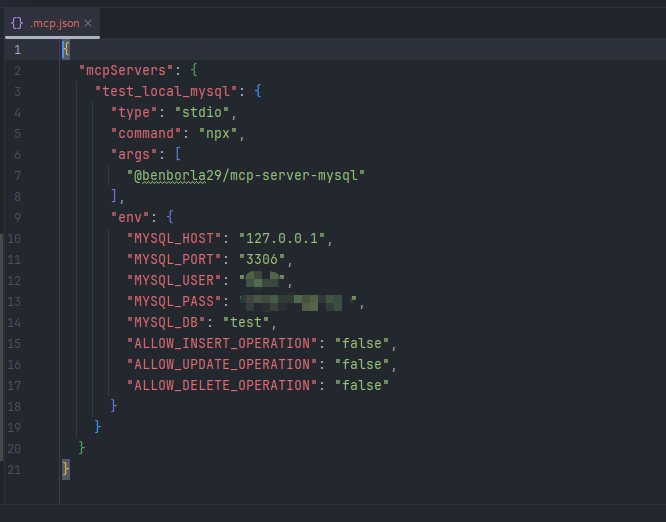Click the @benborla29/mcp-server-mysql string

coord(246,175)
